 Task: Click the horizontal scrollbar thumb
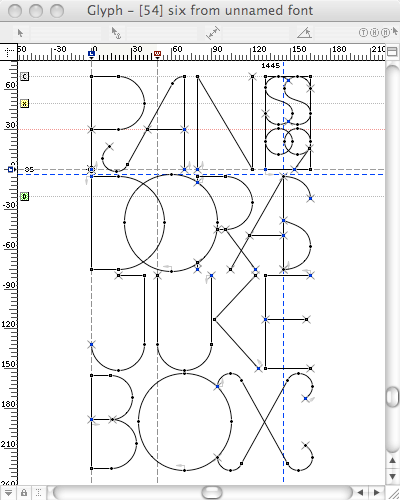[x=212, y=492]
